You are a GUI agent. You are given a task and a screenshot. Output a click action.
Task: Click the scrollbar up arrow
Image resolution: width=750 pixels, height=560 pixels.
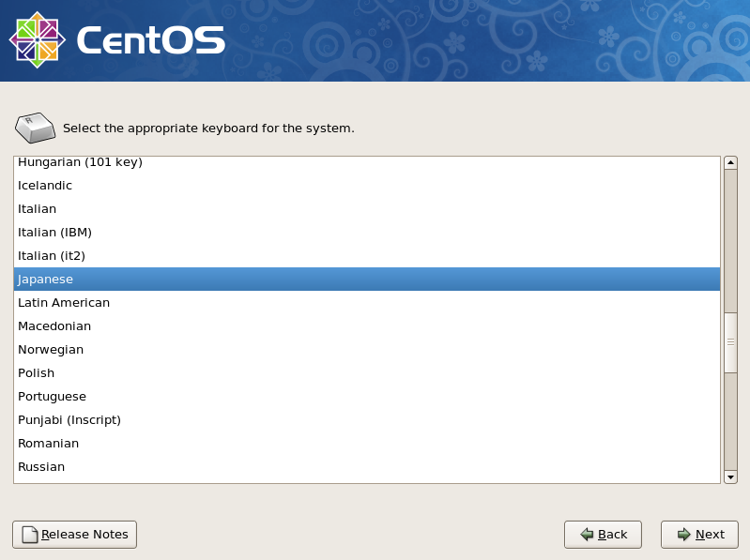(x=730, y=163)
